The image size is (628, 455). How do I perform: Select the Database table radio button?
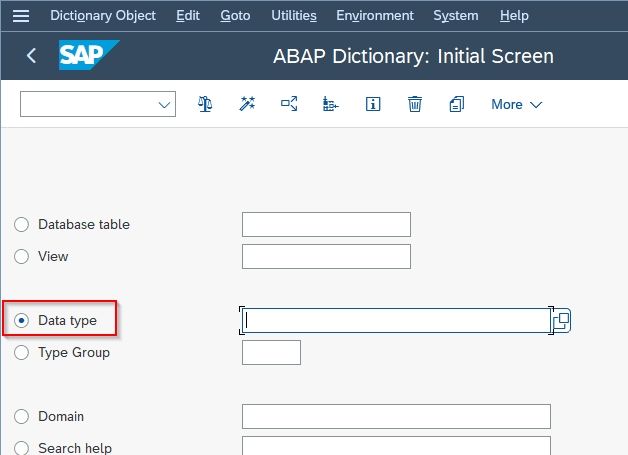click(21, 224)
